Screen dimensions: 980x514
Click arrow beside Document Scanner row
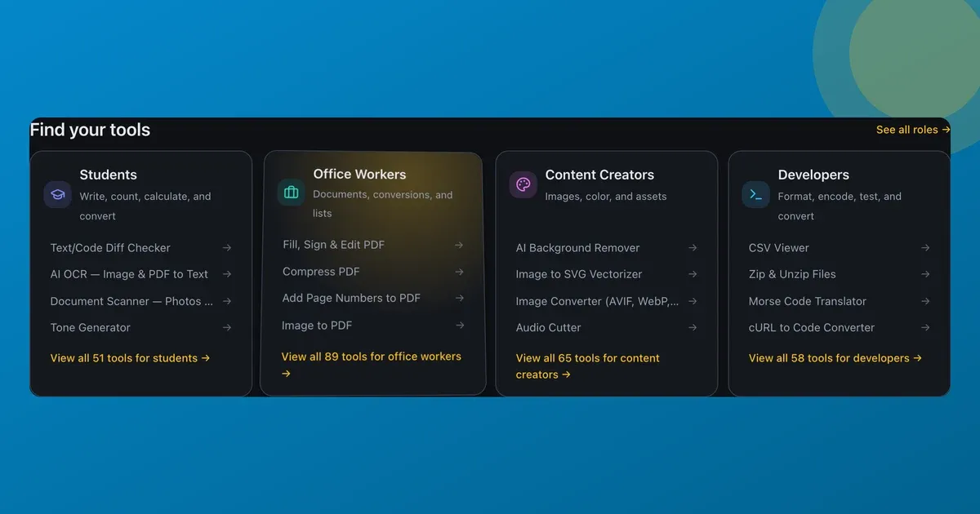coord(227,301)
